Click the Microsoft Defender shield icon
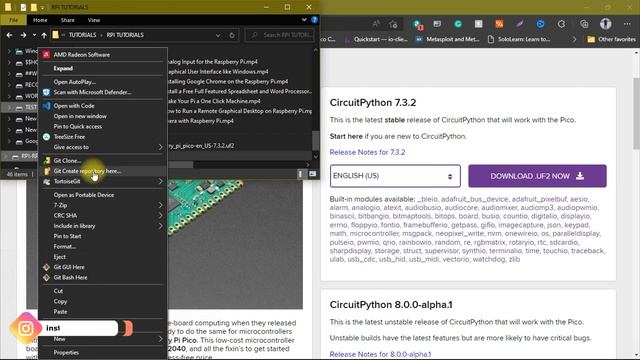This screenshot has height=360, width=640. coord(46,92)
